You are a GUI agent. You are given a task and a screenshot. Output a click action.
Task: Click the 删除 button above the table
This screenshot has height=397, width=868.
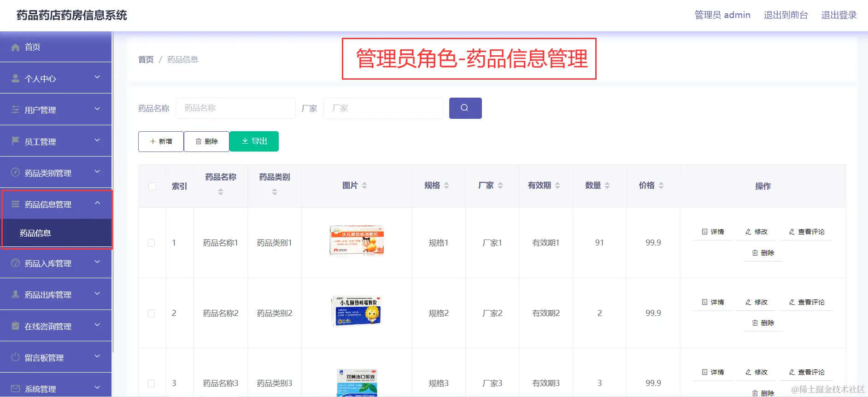click(206, 141)
